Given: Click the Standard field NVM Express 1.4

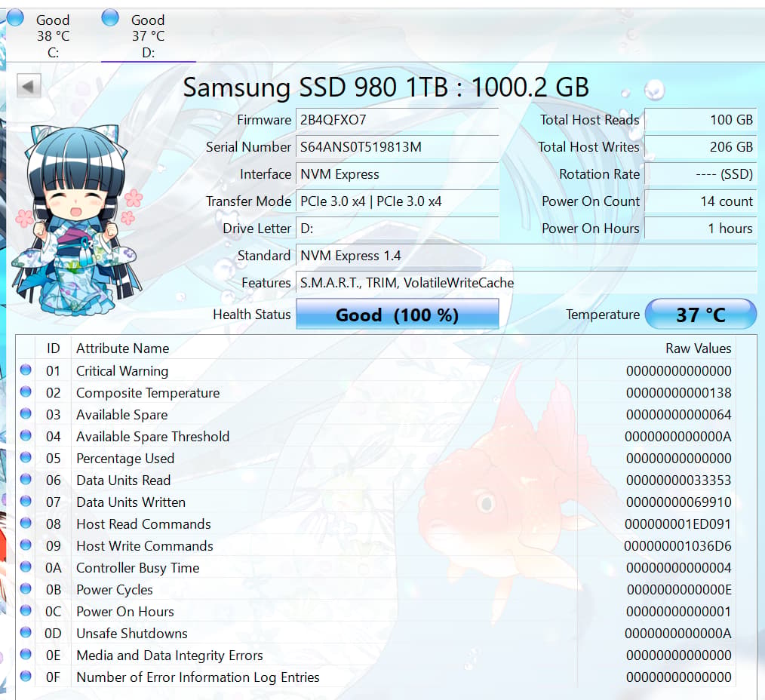Looking at the screenshot, I should [x=527, y=256].
